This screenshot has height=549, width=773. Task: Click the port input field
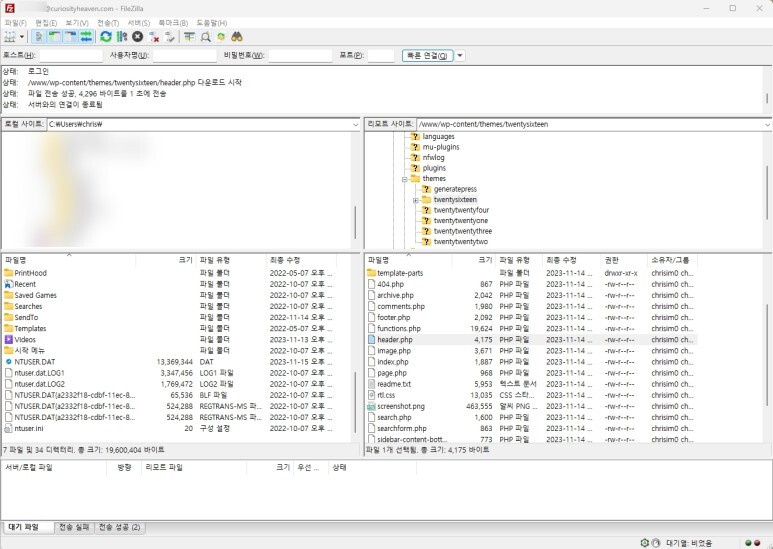coord(381,56)
